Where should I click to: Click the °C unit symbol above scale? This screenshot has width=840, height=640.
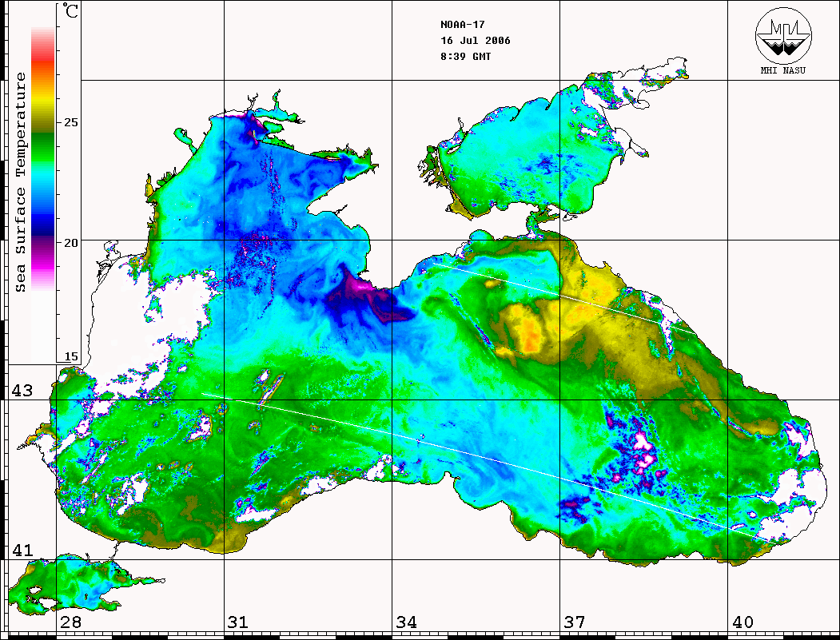[71, 13]
